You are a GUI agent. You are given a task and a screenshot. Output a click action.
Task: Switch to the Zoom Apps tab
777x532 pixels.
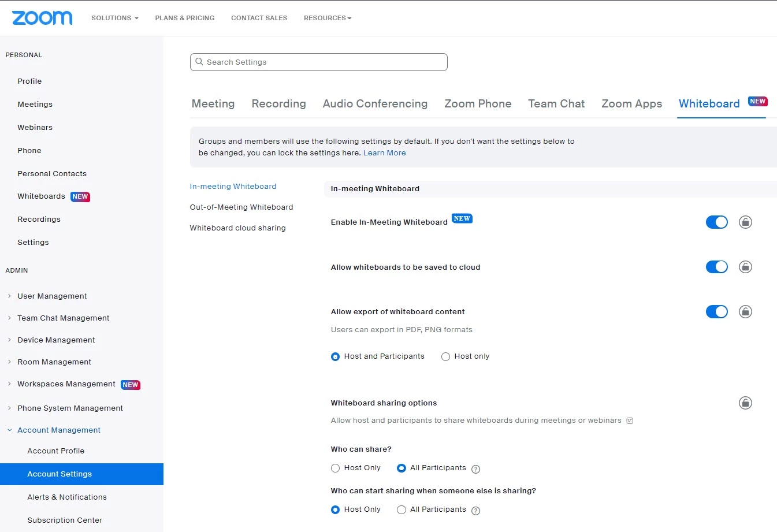[631, 104]
